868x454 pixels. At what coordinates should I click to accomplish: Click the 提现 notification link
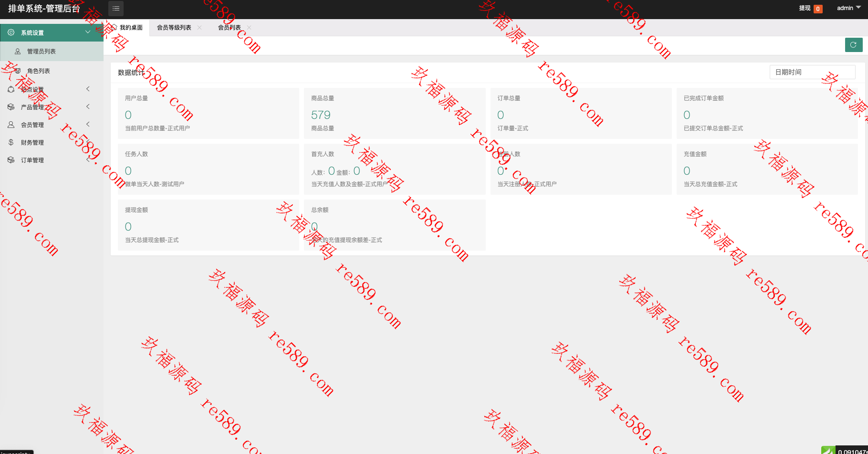click(805, 8)
